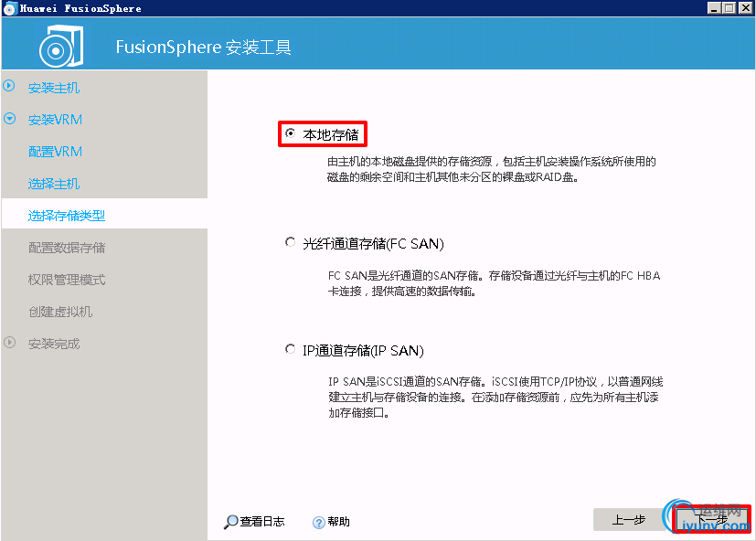Open 查看日志 log viewer link

262,521
